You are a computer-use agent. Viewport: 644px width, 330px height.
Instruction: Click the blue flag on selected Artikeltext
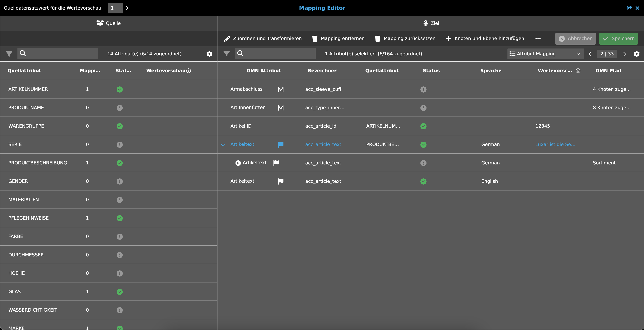click(x=281, y=144)
